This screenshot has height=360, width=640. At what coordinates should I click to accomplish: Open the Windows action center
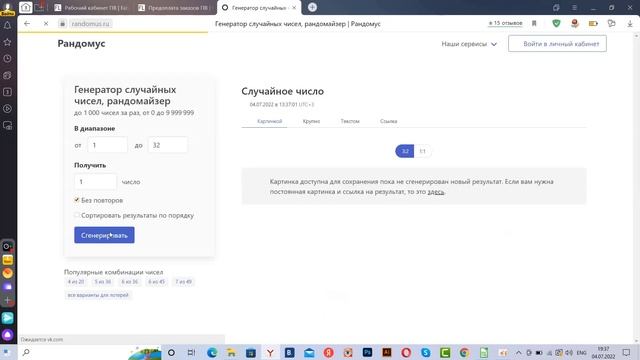tap(627, 352)
